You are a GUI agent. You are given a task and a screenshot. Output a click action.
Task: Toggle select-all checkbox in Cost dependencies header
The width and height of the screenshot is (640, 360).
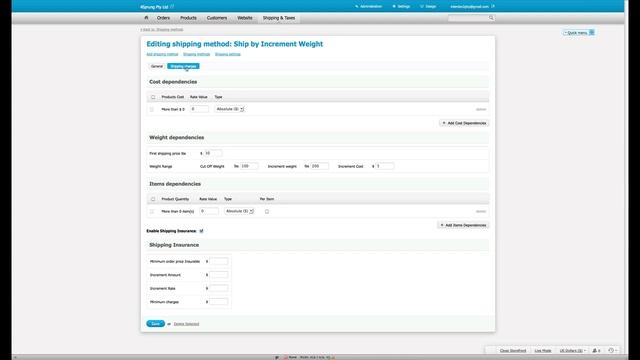click(153, 97)
